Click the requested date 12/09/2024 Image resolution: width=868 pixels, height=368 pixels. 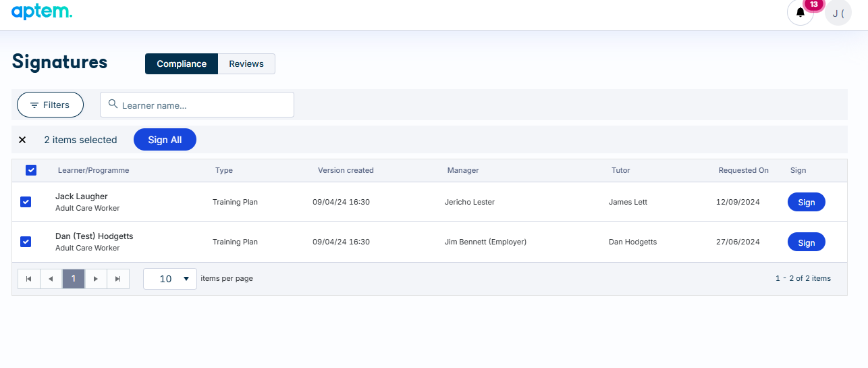[738, 202]
